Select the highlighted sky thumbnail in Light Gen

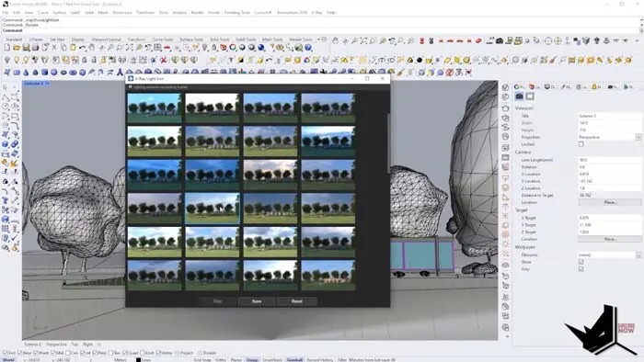(212, 209)
